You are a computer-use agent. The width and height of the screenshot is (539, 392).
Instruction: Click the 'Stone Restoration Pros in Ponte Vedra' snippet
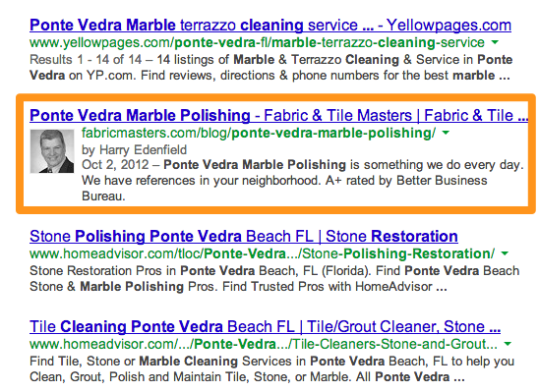[274, 278]
